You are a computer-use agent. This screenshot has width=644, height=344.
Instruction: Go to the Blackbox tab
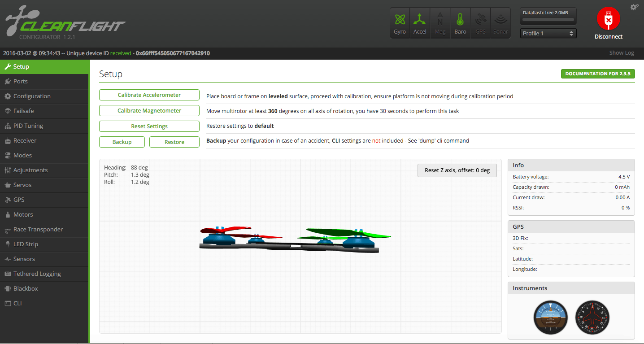coord(26,288)
